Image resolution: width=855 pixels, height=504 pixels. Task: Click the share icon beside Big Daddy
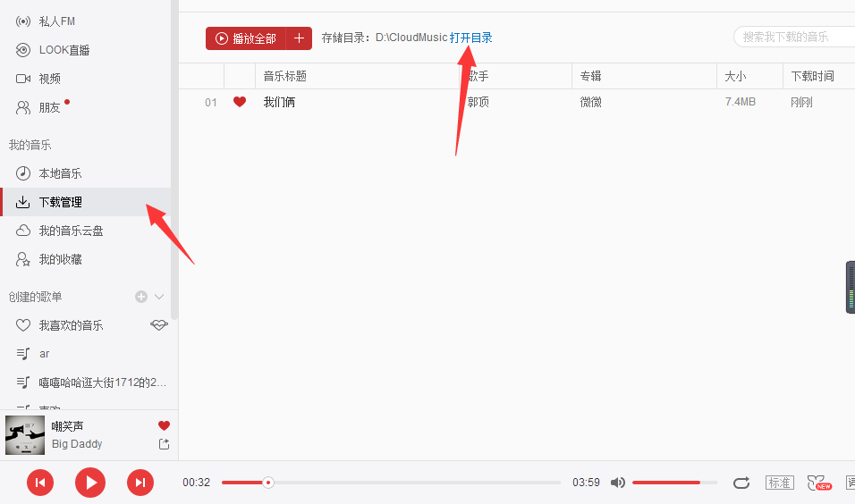point(165,444)
